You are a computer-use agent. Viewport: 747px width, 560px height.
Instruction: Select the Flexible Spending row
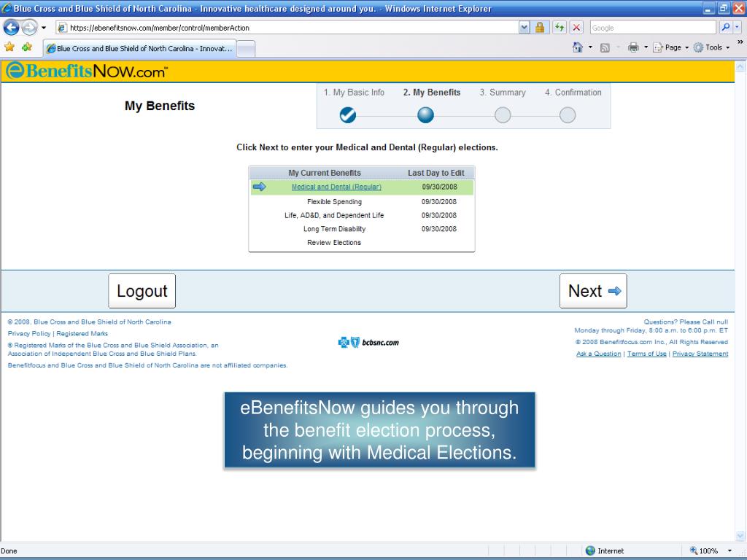[x=362, y=202]
